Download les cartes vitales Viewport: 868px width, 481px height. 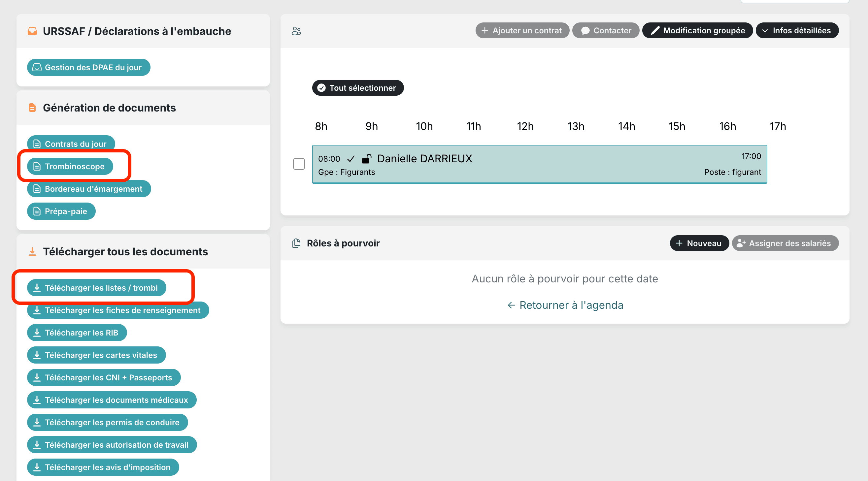(x=96, y=355)
